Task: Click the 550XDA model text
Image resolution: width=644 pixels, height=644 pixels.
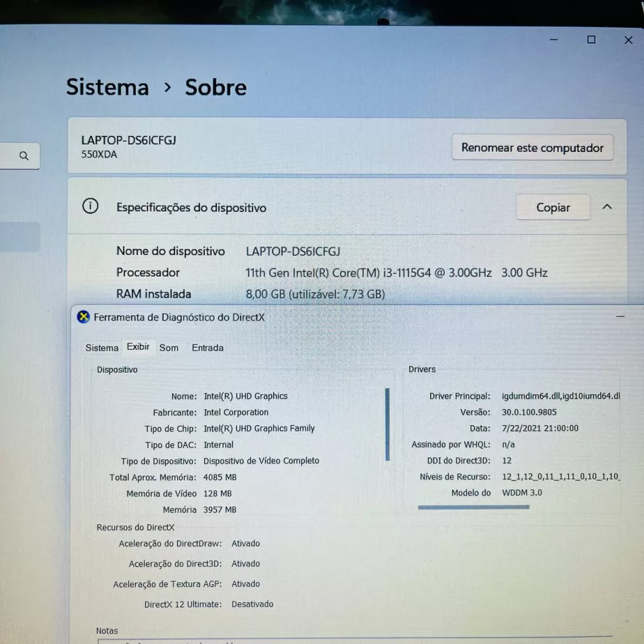Action: (99, 155)
